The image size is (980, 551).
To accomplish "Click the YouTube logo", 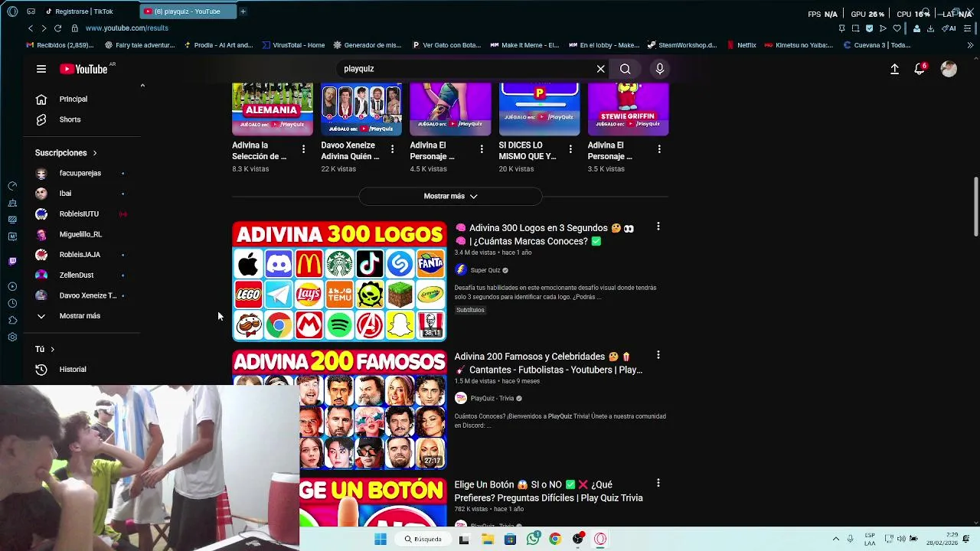I will (84, 69).
